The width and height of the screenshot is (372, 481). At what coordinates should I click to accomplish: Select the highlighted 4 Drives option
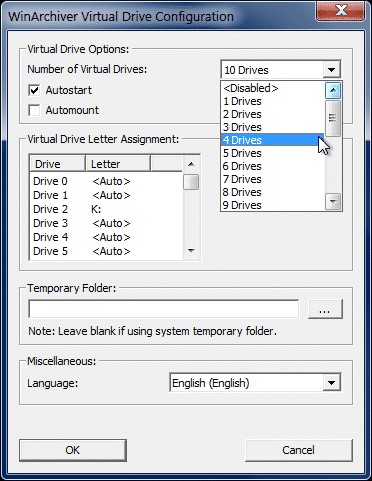[x=273, y=140]
